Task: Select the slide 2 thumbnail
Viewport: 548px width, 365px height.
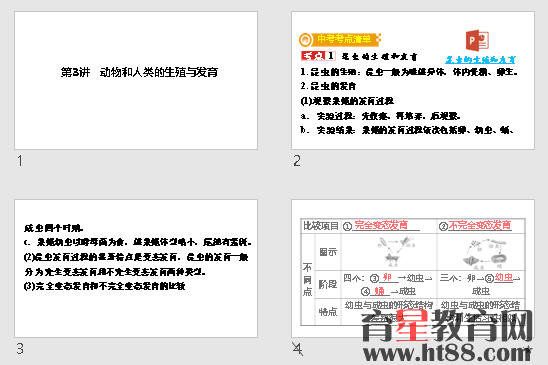Action: [413, 80]
